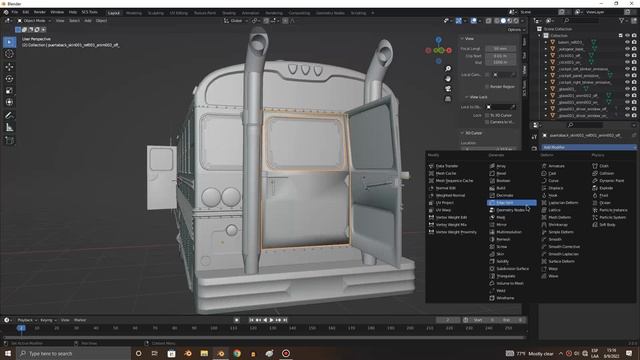This screenshot has height=360, width=640.
Task: Click the Focal Length value field
Action: (x=500, y=49)
